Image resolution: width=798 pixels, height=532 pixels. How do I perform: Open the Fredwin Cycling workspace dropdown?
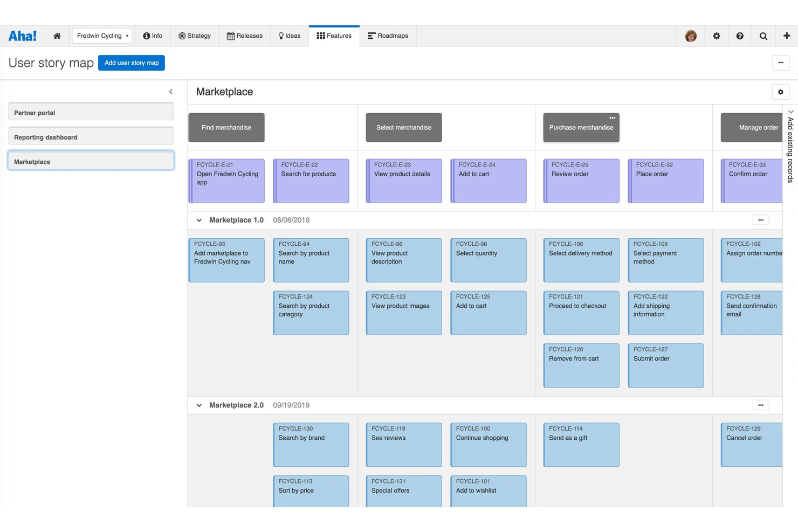click(102, 36)
